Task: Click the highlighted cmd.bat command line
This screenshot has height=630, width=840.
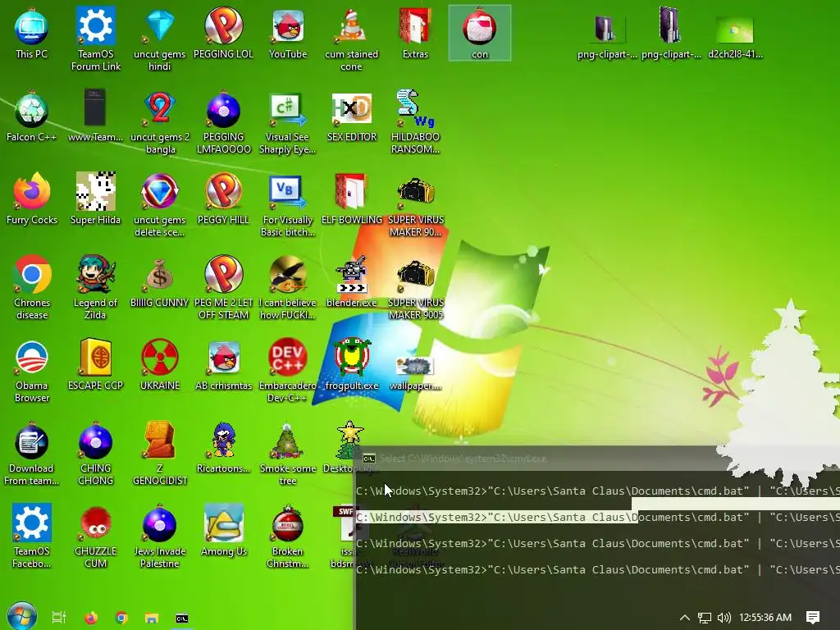Action: (598, 517)
